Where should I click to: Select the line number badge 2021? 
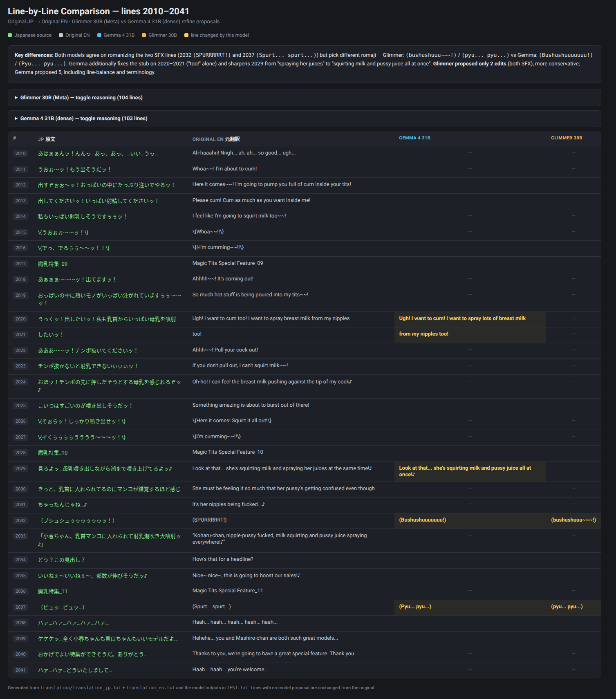pyautogui.click(x=21, y=334)
